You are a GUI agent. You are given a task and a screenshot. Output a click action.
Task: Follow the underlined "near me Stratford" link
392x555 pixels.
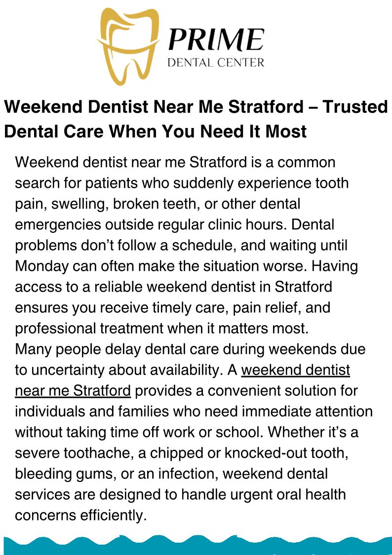pyautogui.click(x=73, y=390)
